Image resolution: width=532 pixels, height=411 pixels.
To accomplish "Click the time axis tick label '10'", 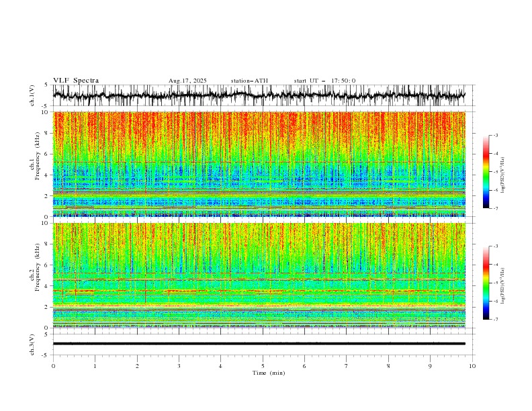I will [x=472, y=366].
